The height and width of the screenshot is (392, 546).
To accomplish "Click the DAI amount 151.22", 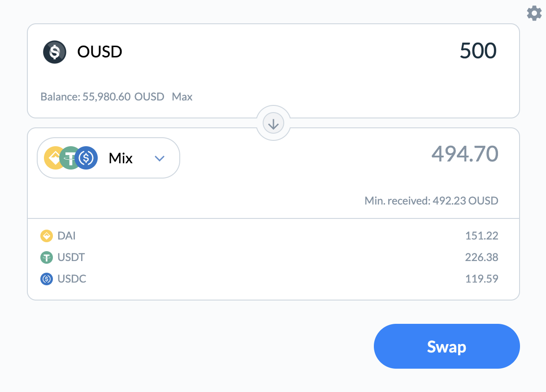I will tap(481, 235).
